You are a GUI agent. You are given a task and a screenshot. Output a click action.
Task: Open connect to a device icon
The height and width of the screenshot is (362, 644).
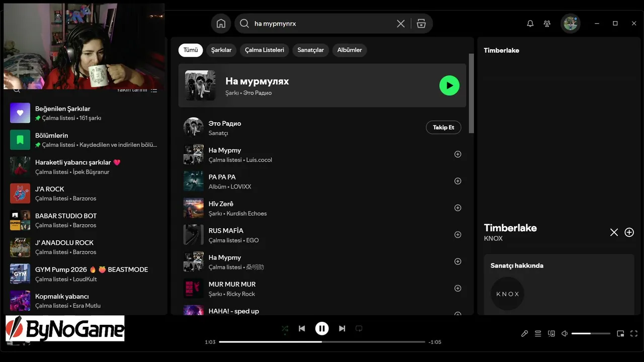click(x=551, y=333)
